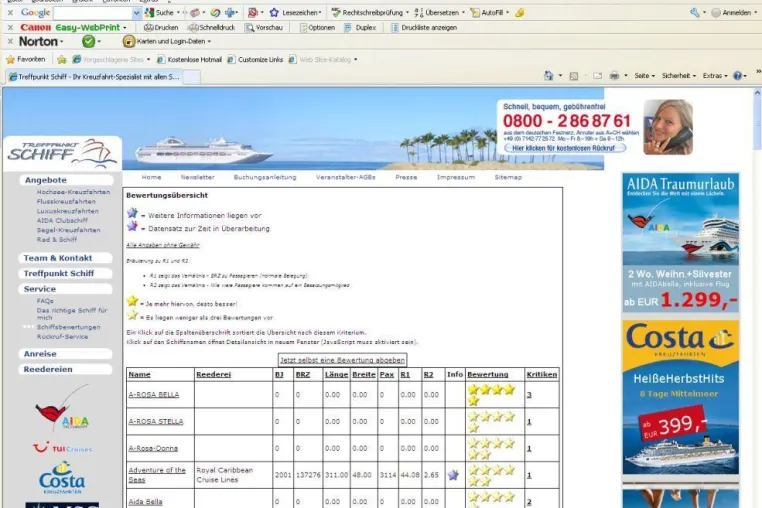Click the printer icon in command bar
Viewport: 762px width, 508px height.
pos(614,75)
